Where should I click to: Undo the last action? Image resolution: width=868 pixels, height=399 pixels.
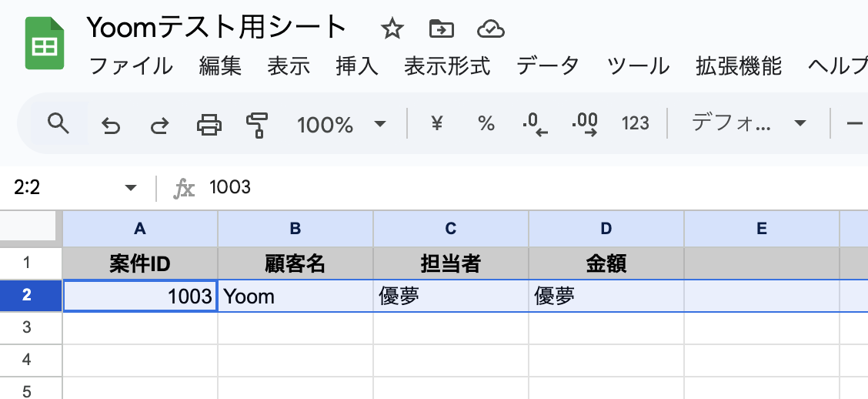(x=111, y=124)
